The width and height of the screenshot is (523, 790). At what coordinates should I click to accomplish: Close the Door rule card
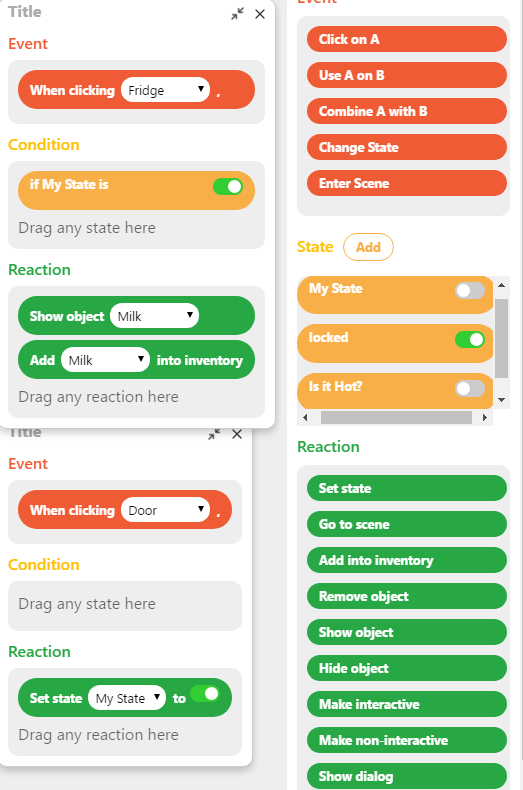(x=237, y=434)
